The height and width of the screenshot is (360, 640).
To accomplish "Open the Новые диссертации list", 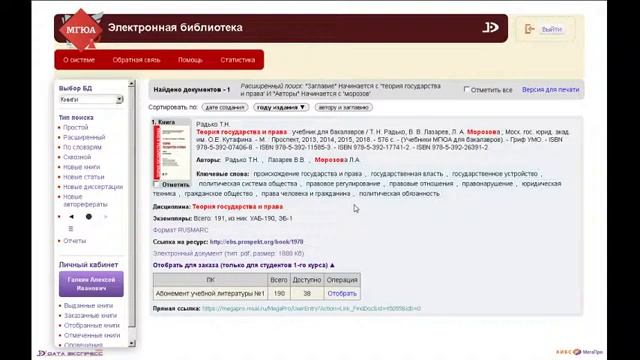I will click(93, 187).
